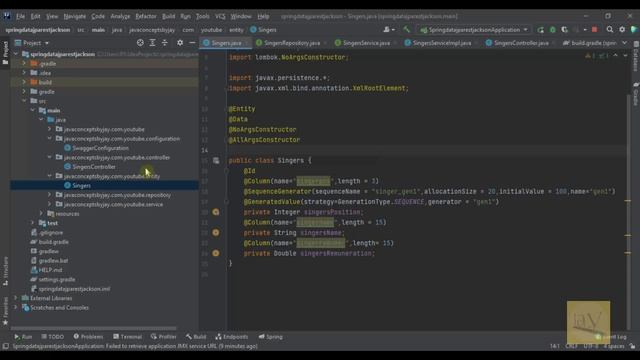640x360 pixels.
Task: Click the Build project hammer icon
Action: (x=406, y=29)
